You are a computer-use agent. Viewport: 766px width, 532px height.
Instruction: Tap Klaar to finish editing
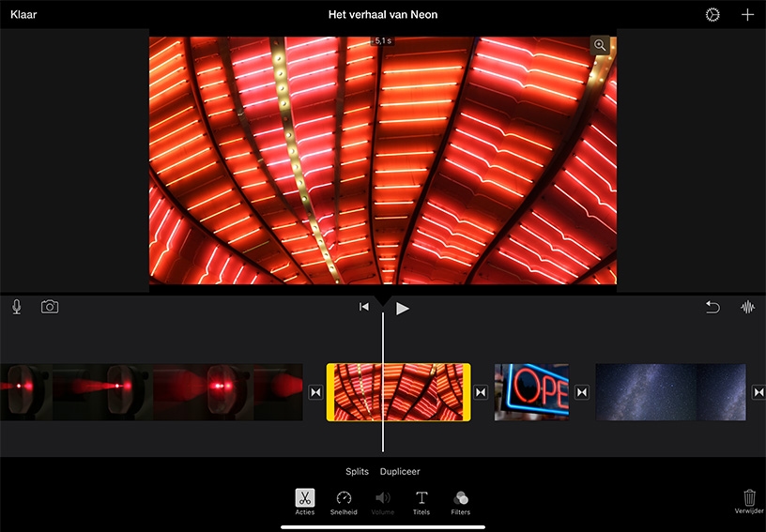tap(23, 15)
